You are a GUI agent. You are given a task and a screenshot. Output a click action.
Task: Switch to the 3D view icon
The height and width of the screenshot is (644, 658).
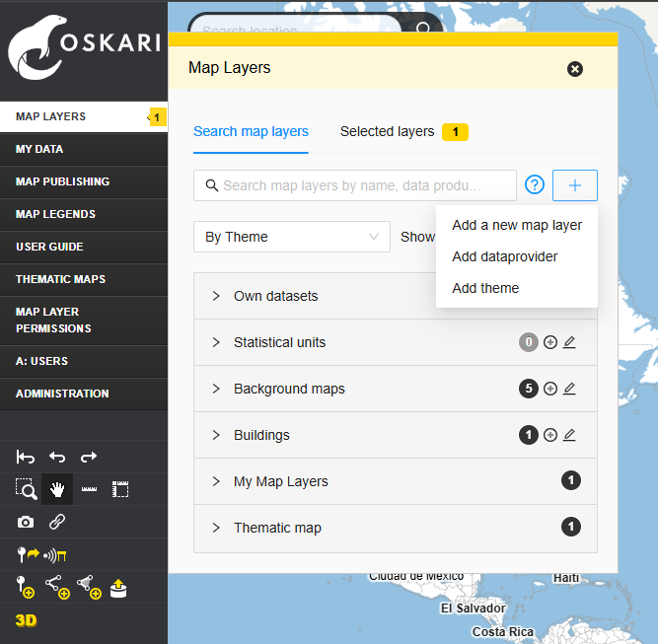[26, 620]
